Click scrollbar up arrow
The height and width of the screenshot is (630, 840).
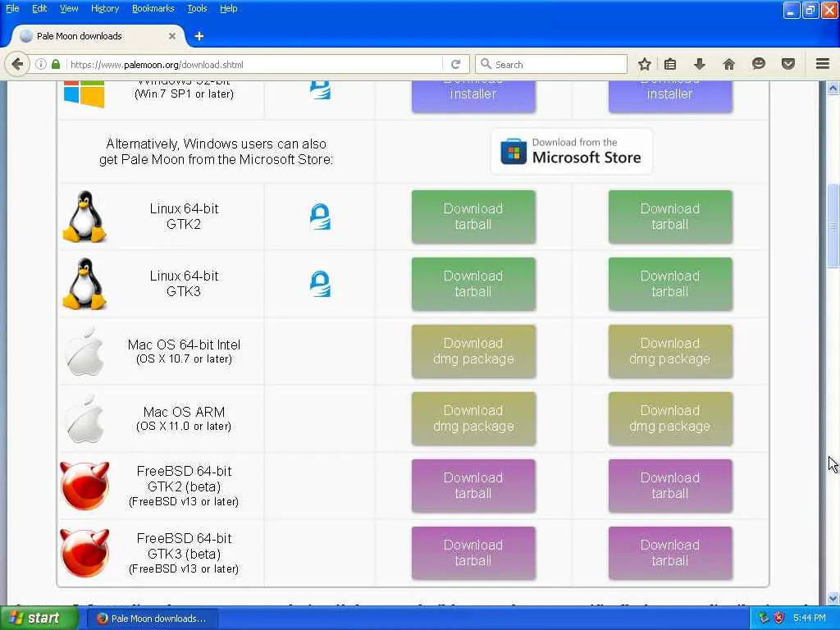[833, 88]
